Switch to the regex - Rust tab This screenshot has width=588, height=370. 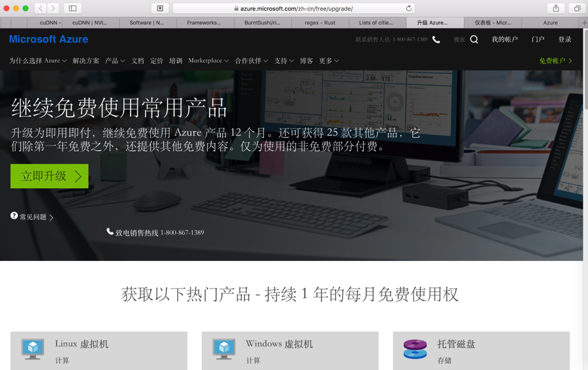[x=320, y=23]
